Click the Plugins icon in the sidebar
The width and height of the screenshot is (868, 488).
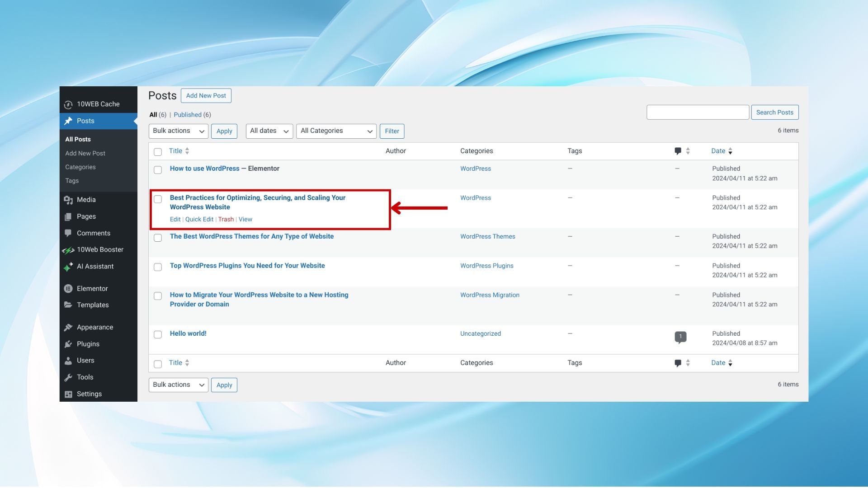click(x=69, y=344)
